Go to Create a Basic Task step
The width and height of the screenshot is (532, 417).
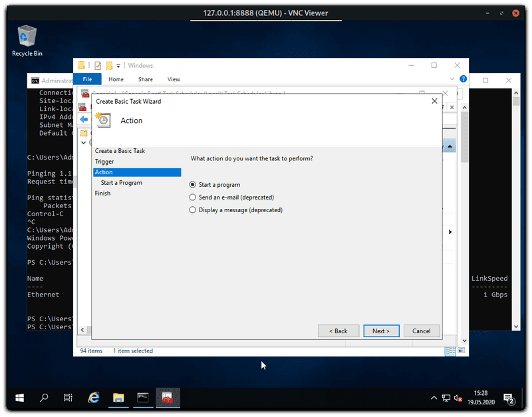pos(120,151)
